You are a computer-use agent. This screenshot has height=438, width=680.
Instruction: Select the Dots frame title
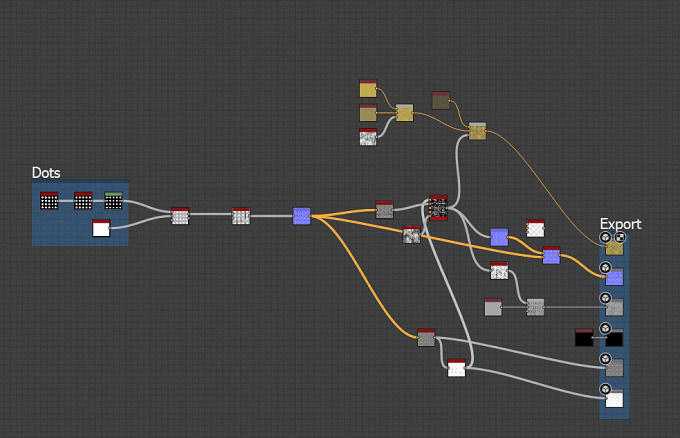coord(46,173)
